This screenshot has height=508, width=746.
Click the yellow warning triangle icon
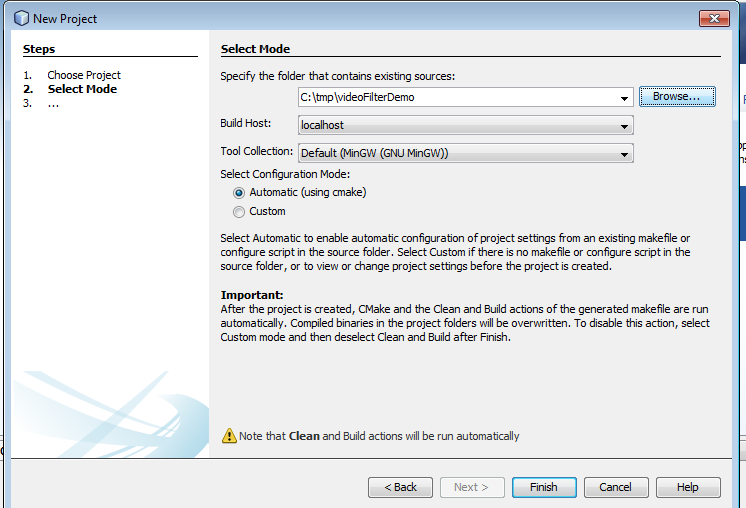229,436
